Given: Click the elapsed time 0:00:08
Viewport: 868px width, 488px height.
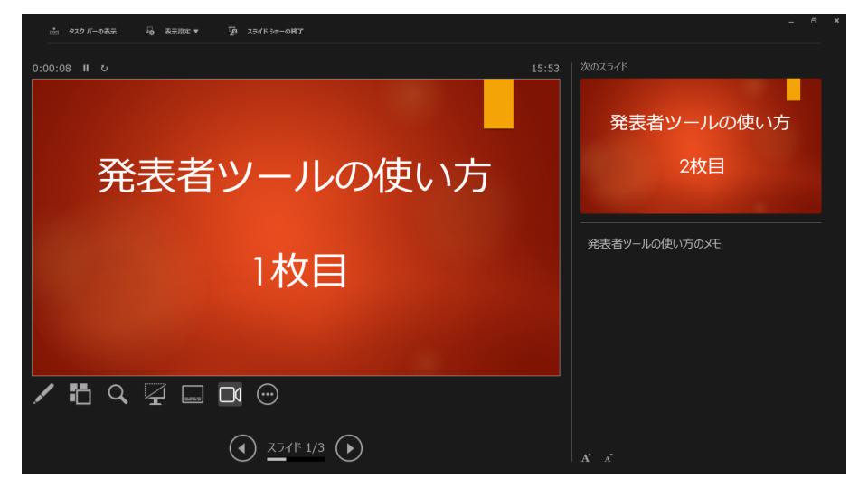Looking at the screenshot, I should (52, 68).
